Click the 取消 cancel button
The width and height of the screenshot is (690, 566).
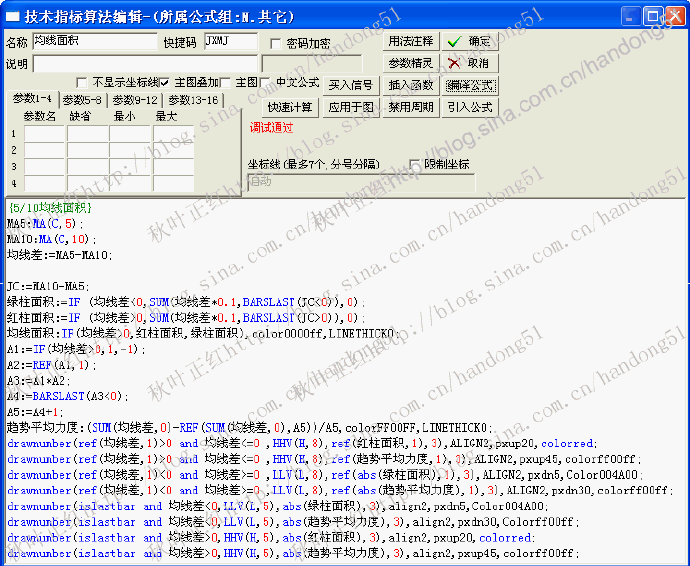[470, 63]
